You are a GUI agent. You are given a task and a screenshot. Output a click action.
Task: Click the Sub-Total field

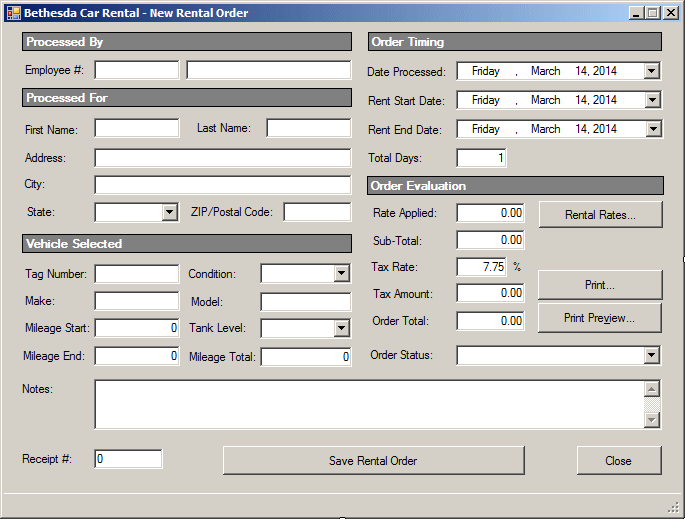coord(491,240)
